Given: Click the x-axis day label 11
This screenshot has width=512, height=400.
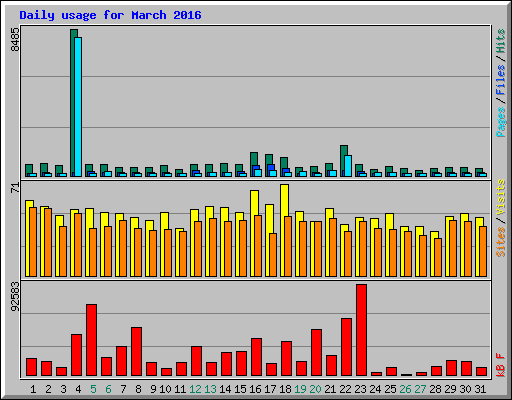Looking at the screenshot, I should tap(180, 389).
